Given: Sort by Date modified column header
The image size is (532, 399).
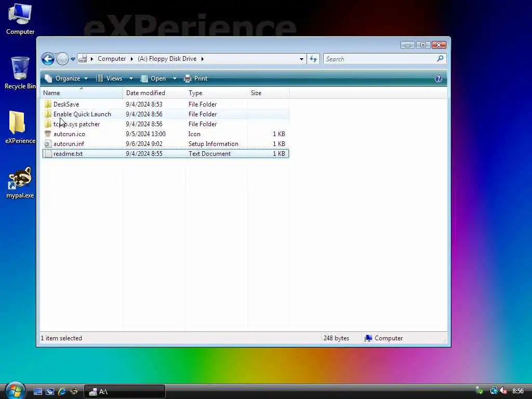Looking at the screenshot, I should tap(154, 93).
